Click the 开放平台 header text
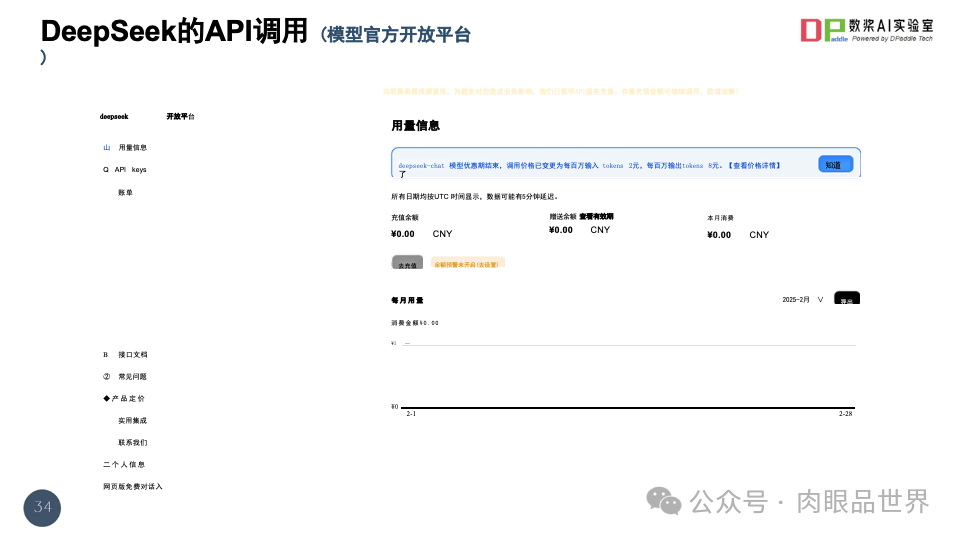This screenshot has height=540, width=960. tap(181, 116)
